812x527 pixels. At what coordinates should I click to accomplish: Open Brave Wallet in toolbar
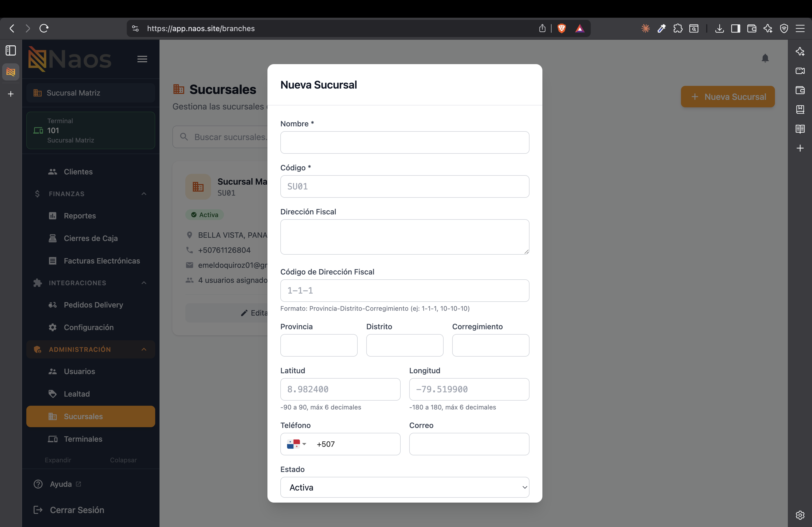[752, 28]
